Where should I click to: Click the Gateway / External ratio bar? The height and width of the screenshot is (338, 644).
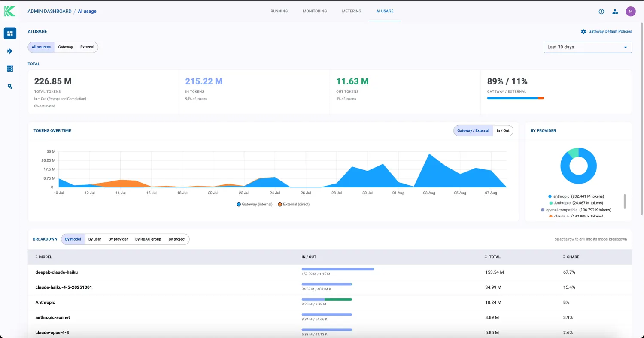(516, 98)
